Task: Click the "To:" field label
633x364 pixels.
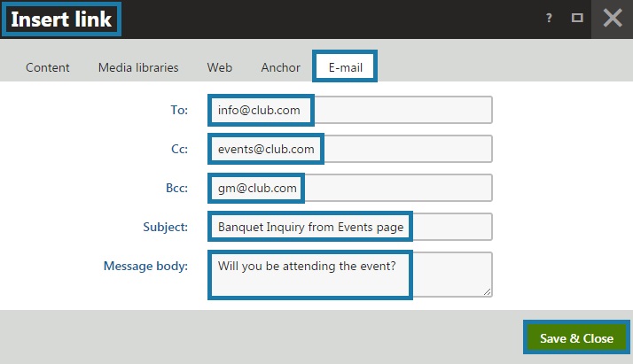Action: 179,110
